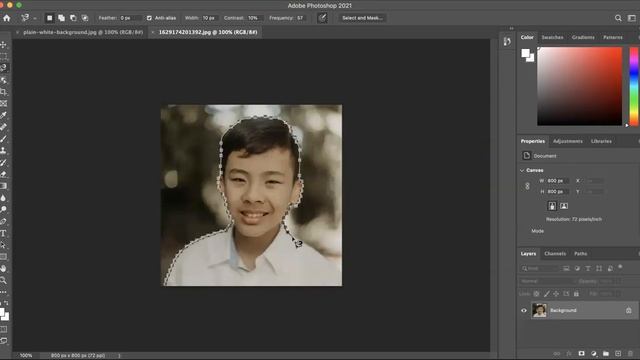Open the Libraries tab
Screen dimensions: 640x360
click(601, 141)
